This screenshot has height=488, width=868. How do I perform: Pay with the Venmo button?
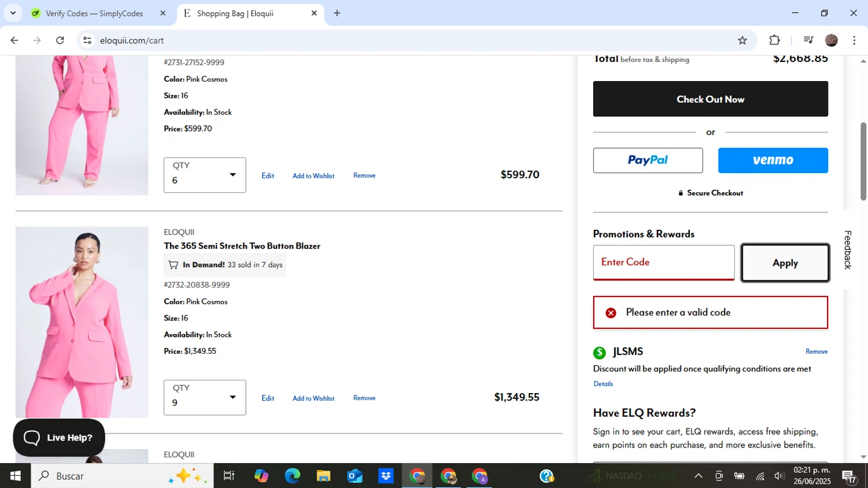pyautogui.click(x=773, y=160)
